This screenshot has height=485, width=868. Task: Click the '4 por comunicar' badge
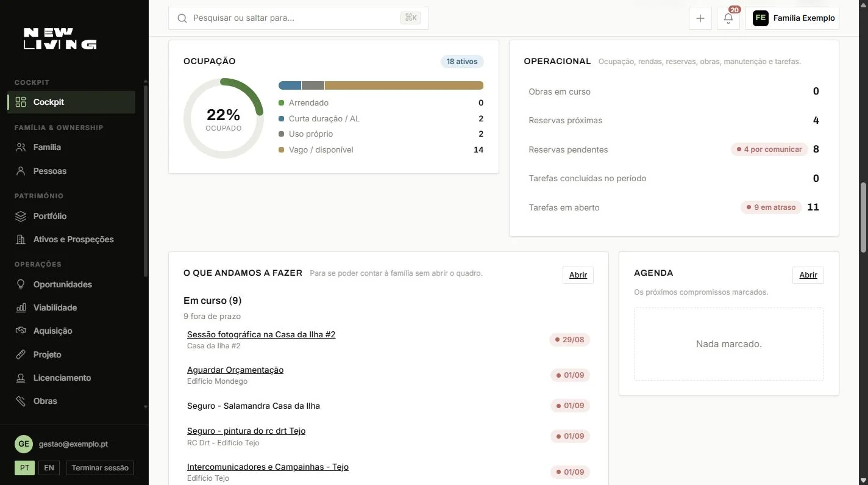[x=769, y=149]
